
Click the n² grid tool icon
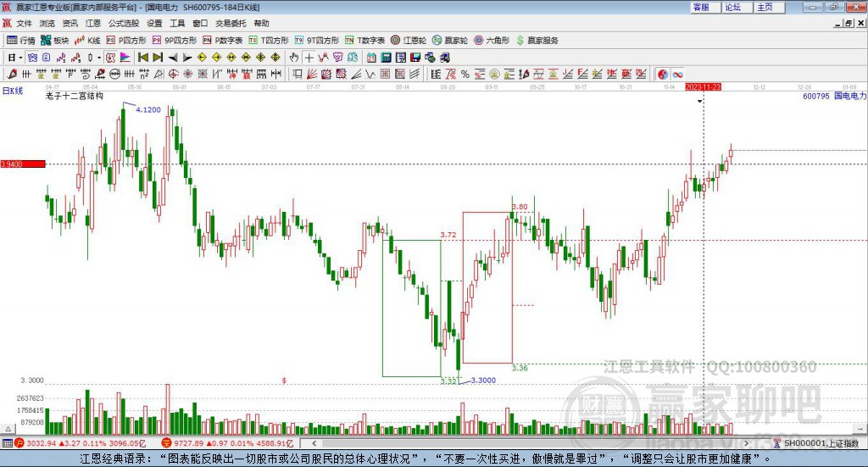(x=144, y=74)
